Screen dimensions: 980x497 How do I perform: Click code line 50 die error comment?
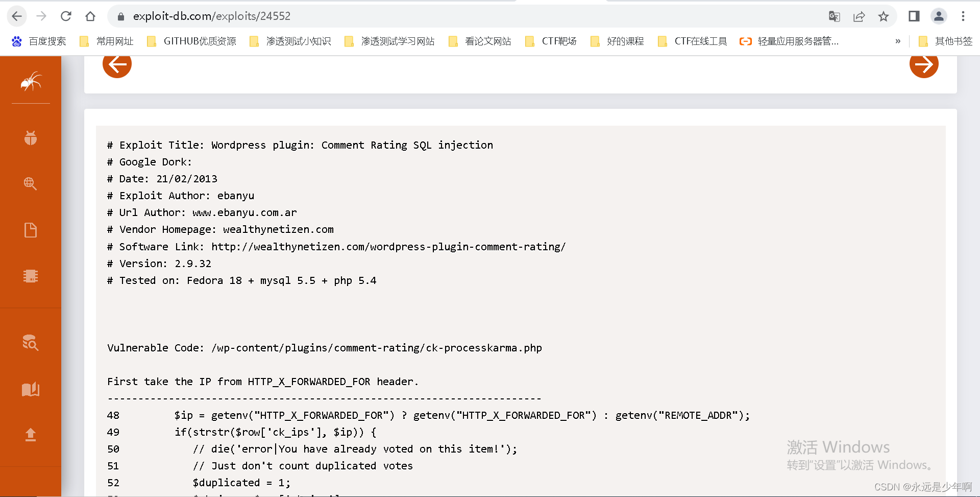point(312,449)
